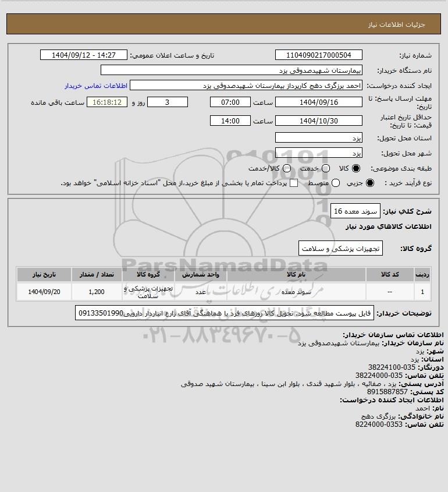Viewport: 448px width, 492px height.
Task: Click the row number cell 1
Action: coord(422,292)
